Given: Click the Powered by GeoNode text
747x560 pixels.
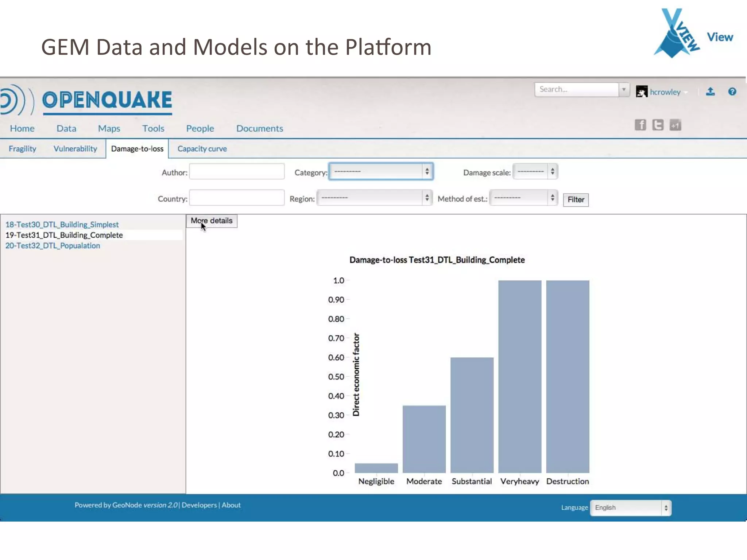Looking at the screenshot, I should (108, 505).
